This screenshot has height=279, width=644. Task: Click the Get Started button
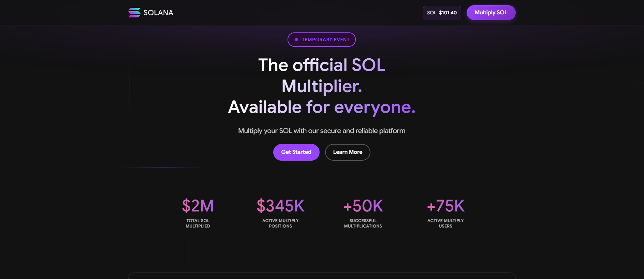point(296,152)
